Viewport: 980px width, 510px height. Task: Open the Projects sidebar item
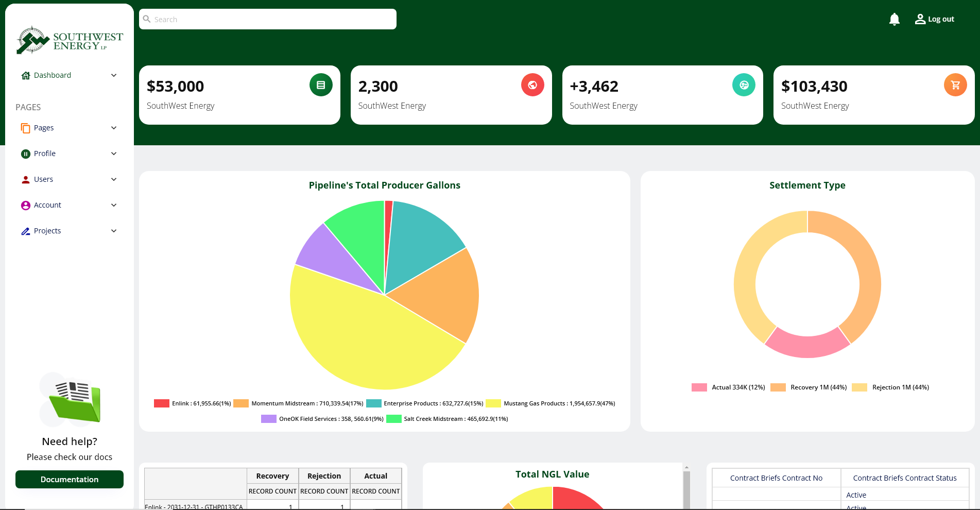coord(70,231)
